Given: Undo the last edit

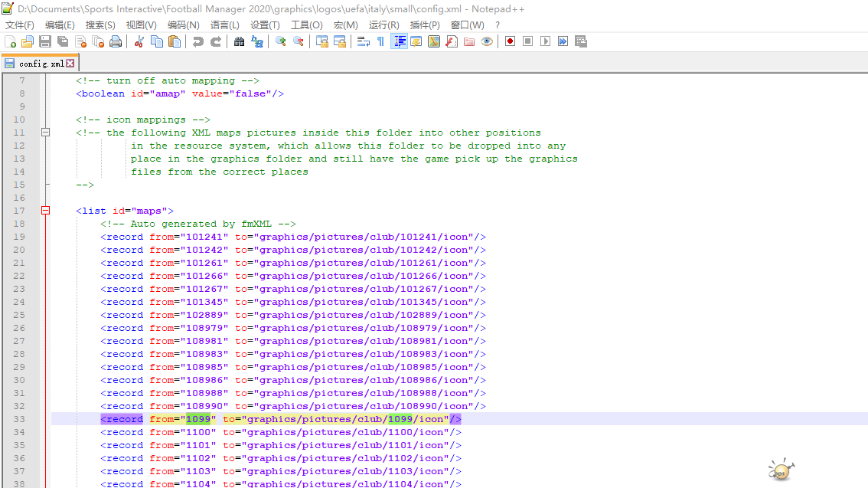Looking at the screenshot, I should [x=197, y=41].
